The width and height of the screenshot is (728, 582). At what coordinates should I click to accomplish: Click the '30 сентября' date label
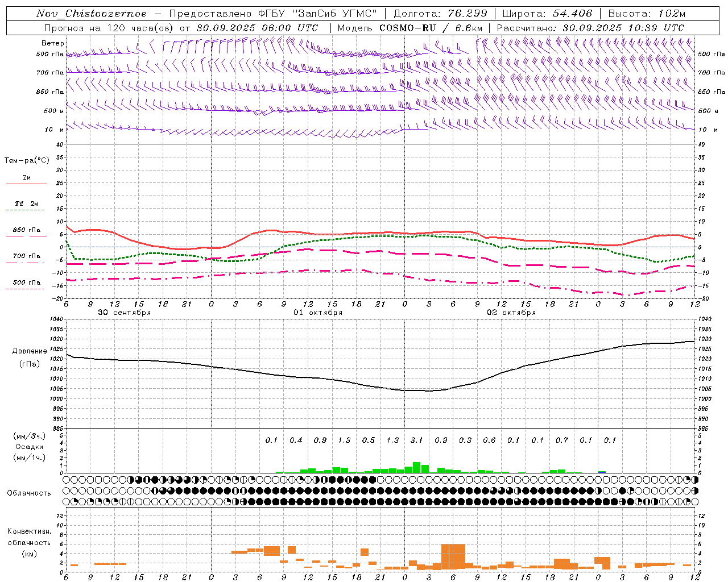coord(124,313)
